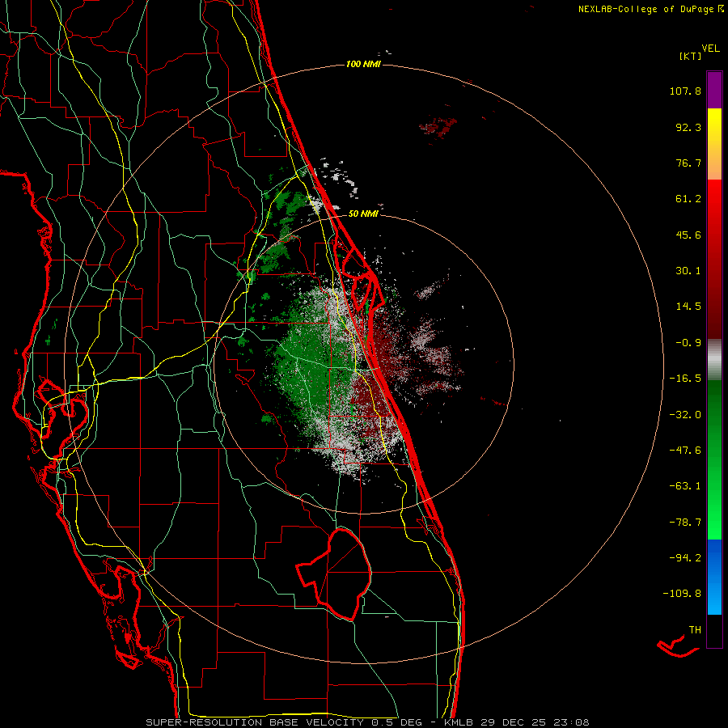
Task: Click the 50 NMI range ring label
Action: click(x=363, y=214)
